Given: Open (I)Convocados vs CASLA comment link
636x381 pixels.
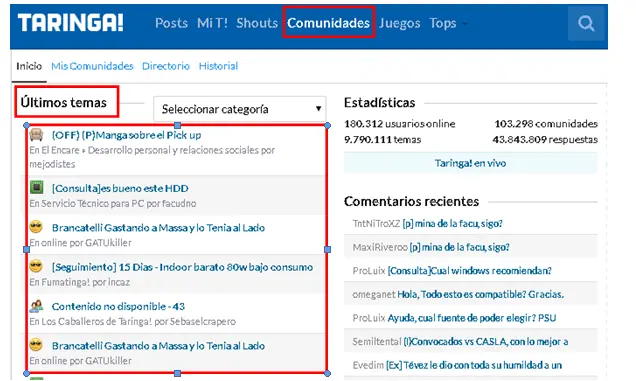Looking at the screenshot, I should (486, 342).
